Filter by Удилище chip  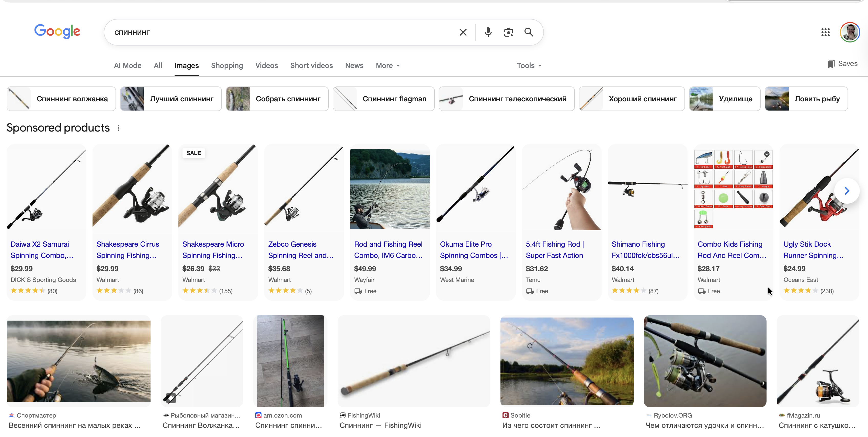click(x=725, y=99)
